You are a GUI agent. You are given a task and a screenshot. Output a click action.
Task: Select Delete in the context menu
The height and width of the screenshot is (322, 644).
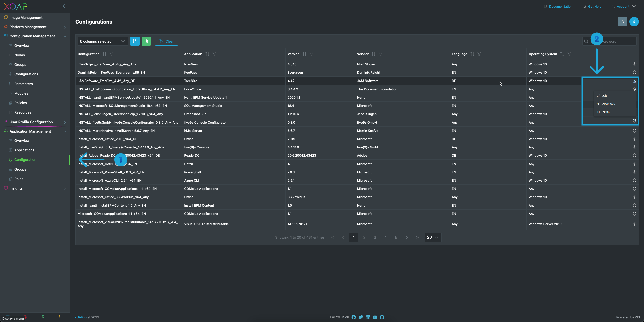pyautogui.click(x=606, y=112)
